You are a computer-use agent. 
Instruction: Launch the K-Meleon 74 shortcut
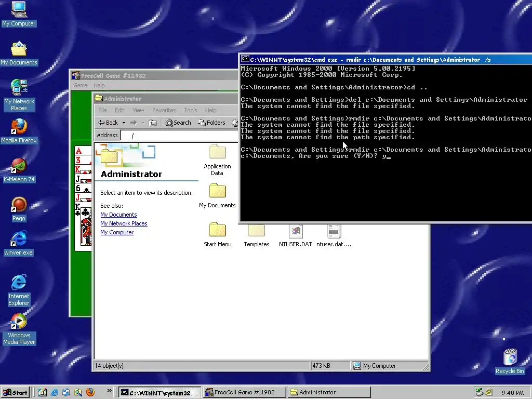tap(19, 170)
